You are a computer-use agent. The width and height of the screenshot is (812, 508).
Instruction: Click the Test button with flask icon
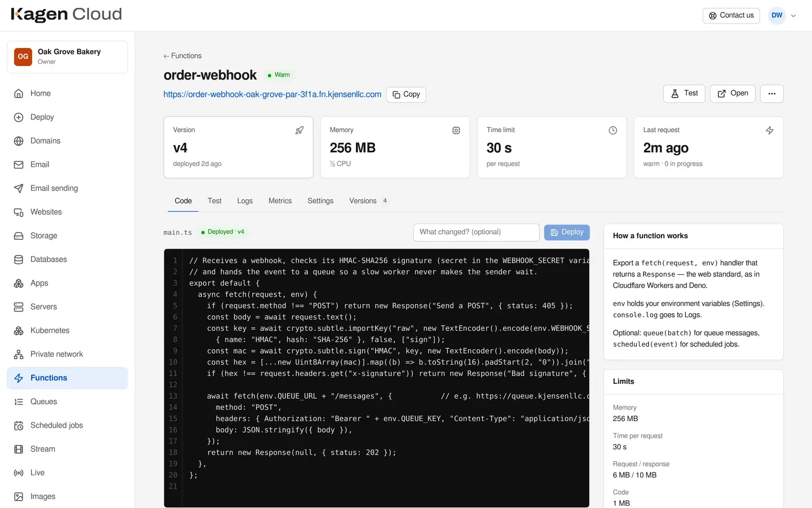coord(685,94)
